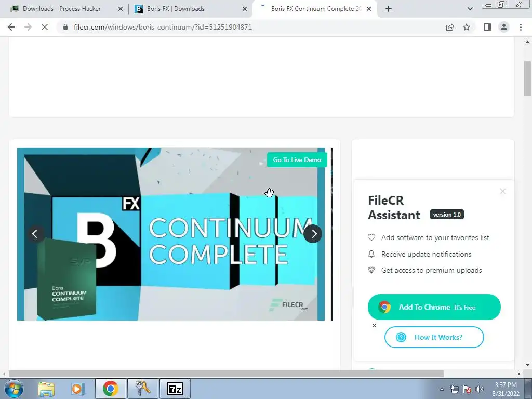Screen dimensions: 532x399
Task: Click the bell notifications icon
Action: pyautogui.click(x=371, y=254)
